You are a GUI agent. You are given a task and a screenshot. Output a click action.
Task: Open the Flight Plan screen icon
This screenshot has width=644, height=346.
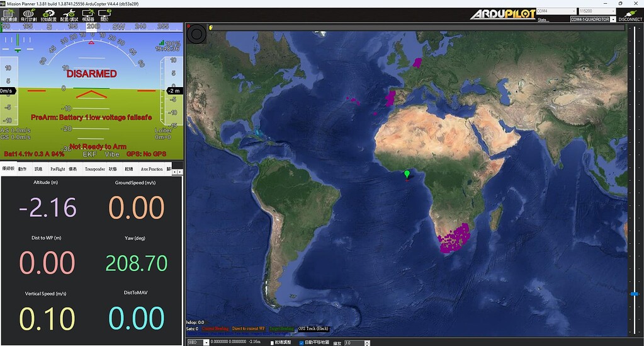pyautogui.click(x=28, y=14)
